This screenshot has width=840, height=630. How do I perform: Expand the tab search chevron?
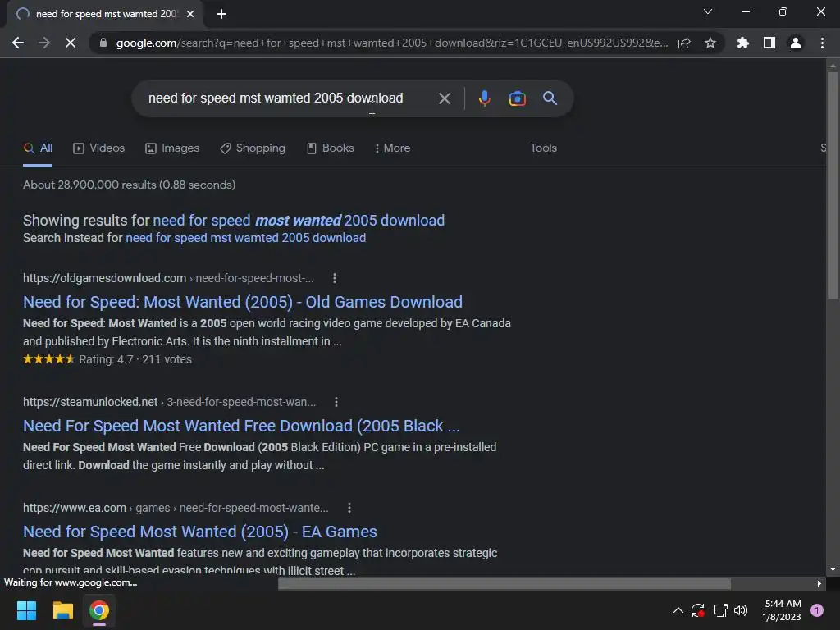click(x=708, y=11)
